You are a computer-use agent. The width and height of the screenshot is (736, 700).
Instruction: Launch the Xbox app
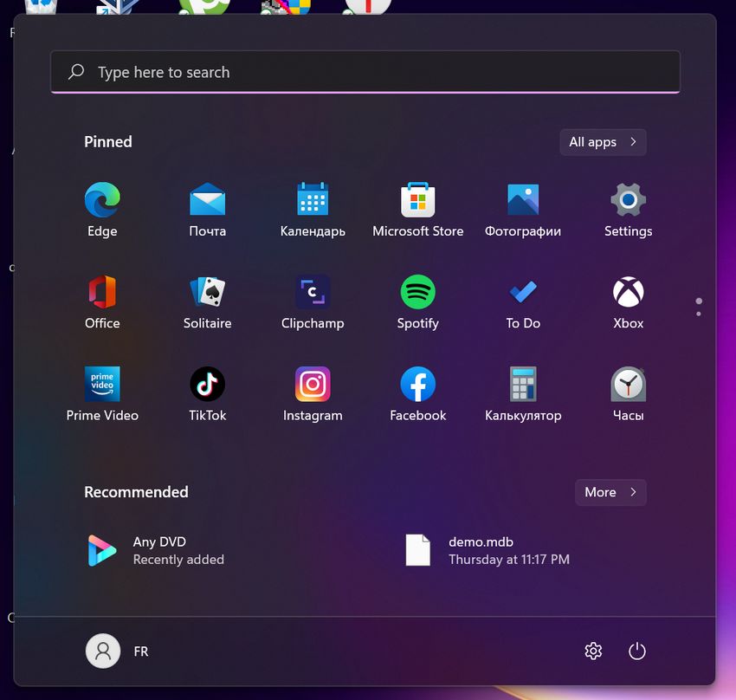coord(628,301)
